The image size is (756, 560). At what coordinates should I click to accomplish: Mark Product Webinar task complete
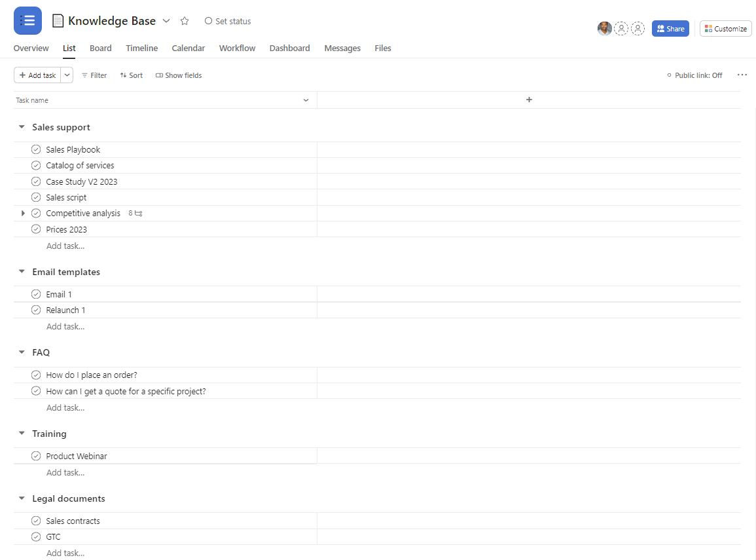point(36,457)
